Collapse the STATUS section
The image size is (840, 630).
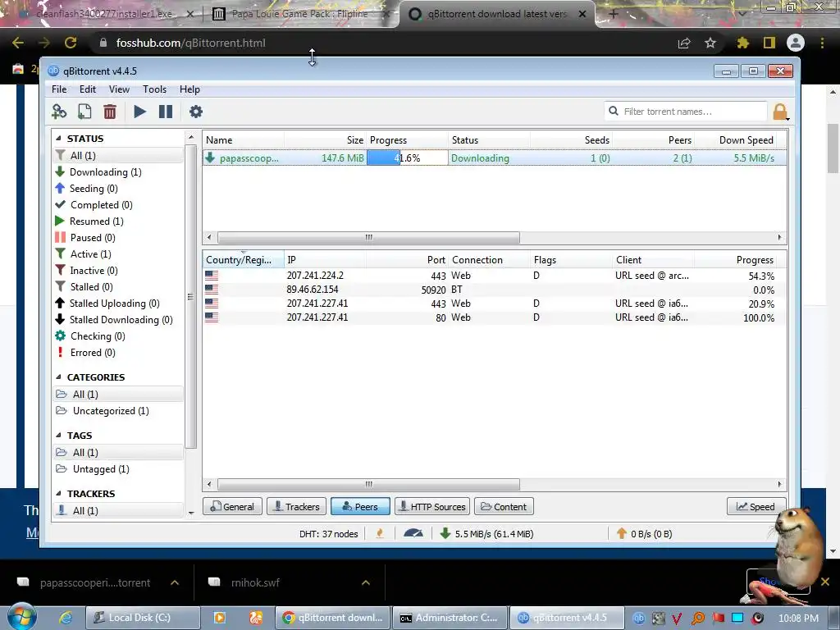point(58,138)
